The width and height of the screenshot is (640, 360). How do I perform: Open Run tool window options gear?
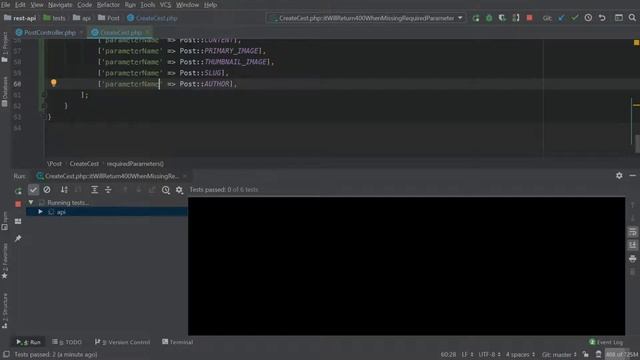pos(619,176)
